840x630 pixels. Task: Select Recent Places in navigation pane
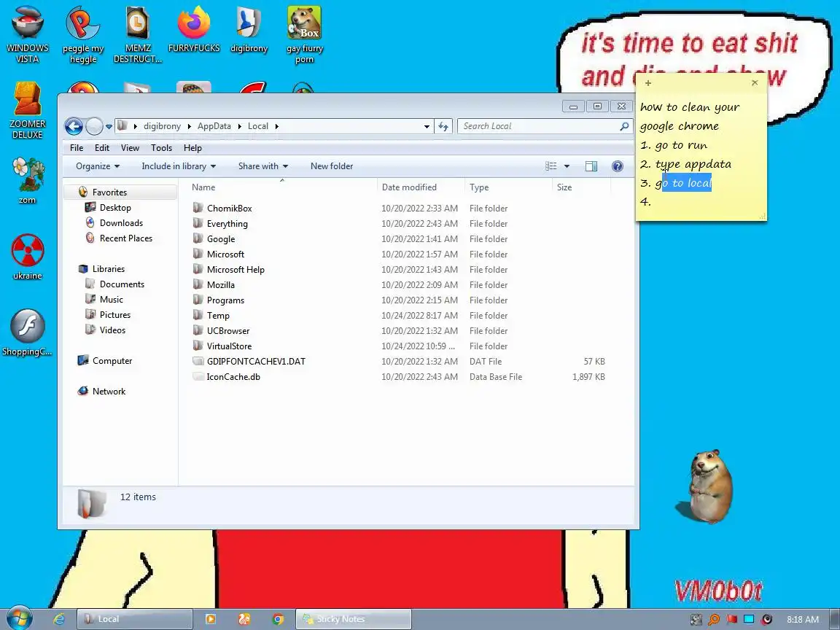coord(126,238)
